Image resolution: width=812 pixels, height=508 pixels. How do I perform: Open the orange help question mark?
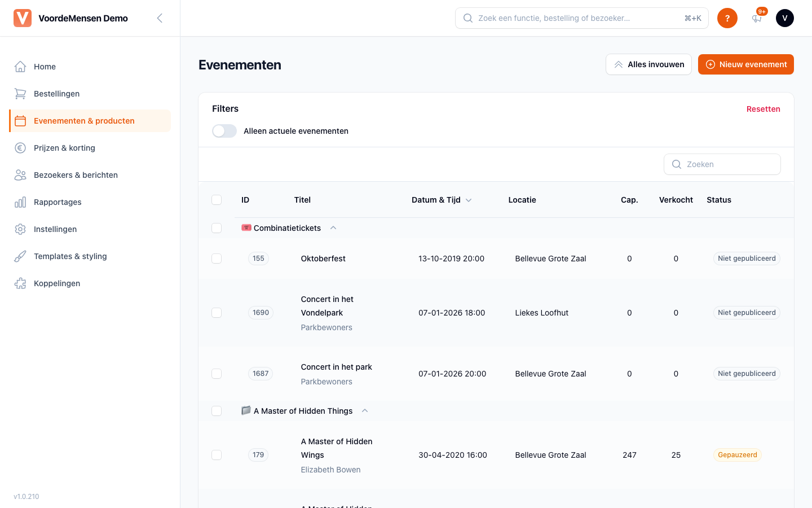[727, 18]
